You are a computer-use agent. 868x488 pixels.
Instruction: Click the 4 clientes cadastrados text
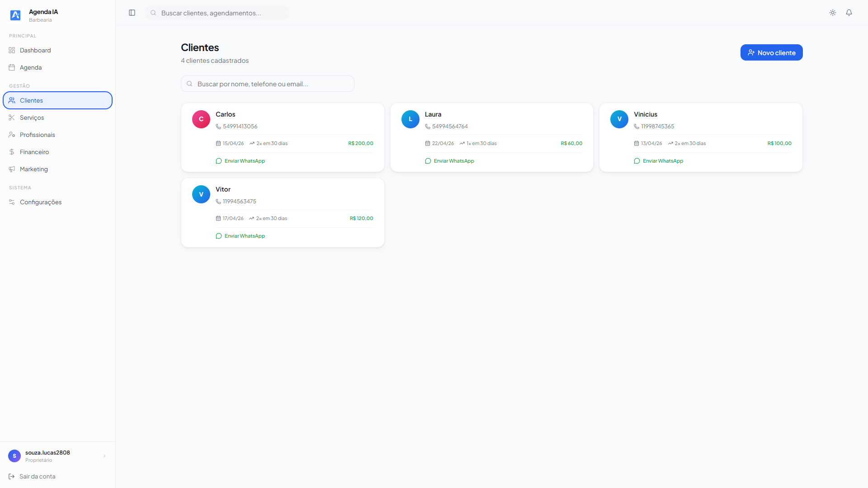point(215,61)
